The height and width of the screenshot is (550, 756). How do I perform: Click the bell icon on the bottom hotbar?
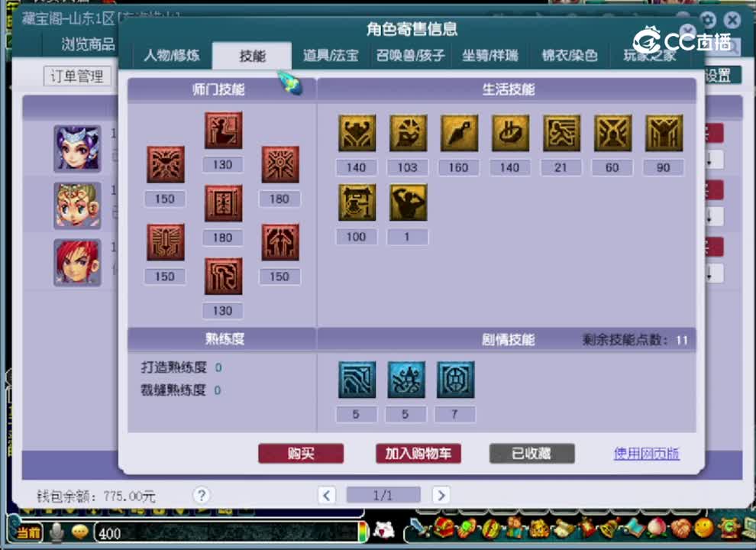pos(607,529)
